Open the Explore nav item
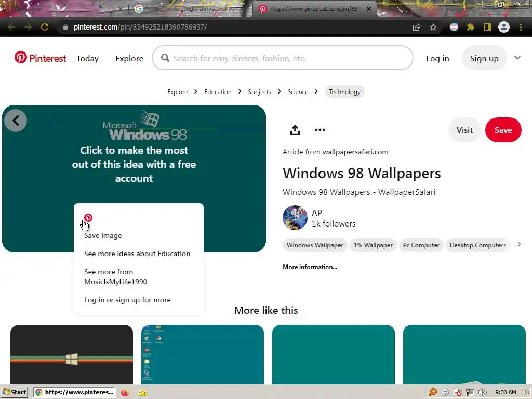This screenshot has height=399, width=532. (x=129, y=58)
